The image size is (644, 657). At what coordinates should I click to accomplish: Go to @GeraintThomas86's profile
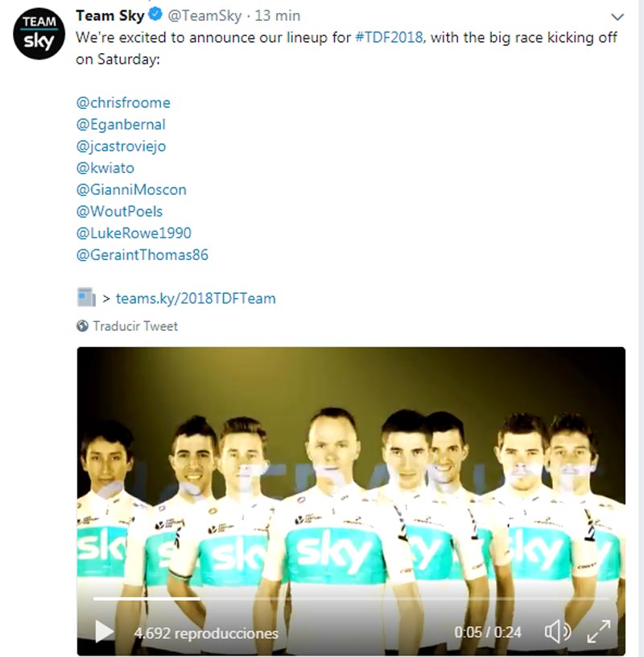[142, 254]
